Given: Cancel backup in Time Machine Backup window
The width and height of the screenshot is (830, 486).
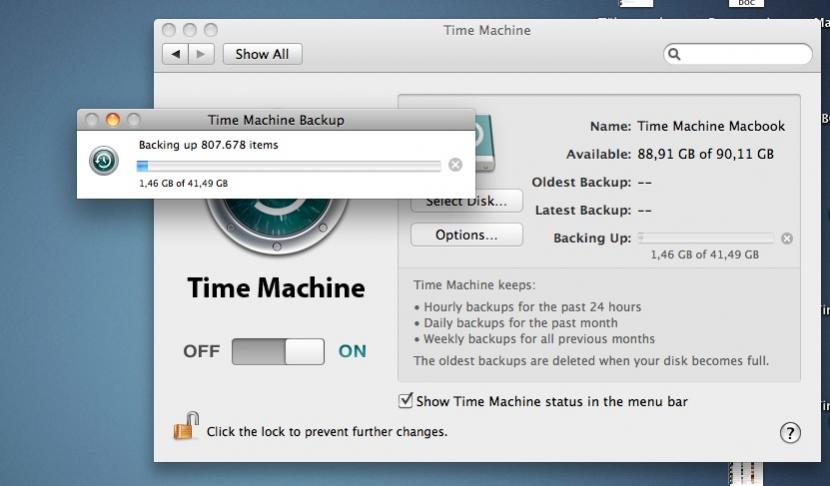Looking at the screenshot, I should click(x=455, y=165).
